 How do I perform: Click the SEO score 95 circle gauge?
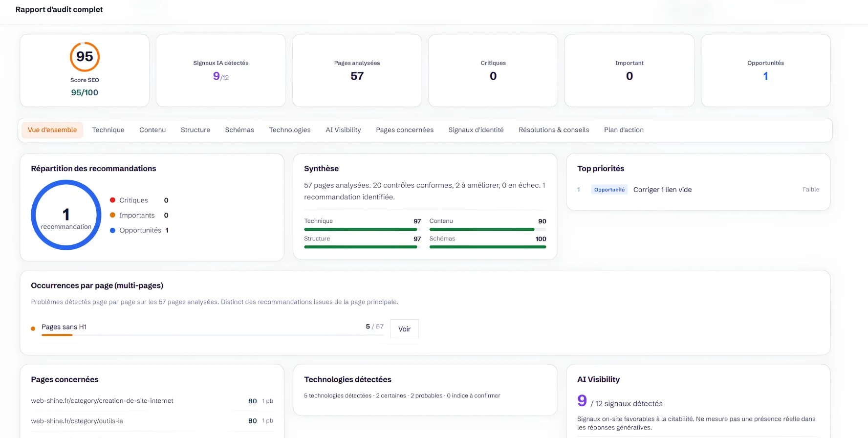click(x=85, y=57)
